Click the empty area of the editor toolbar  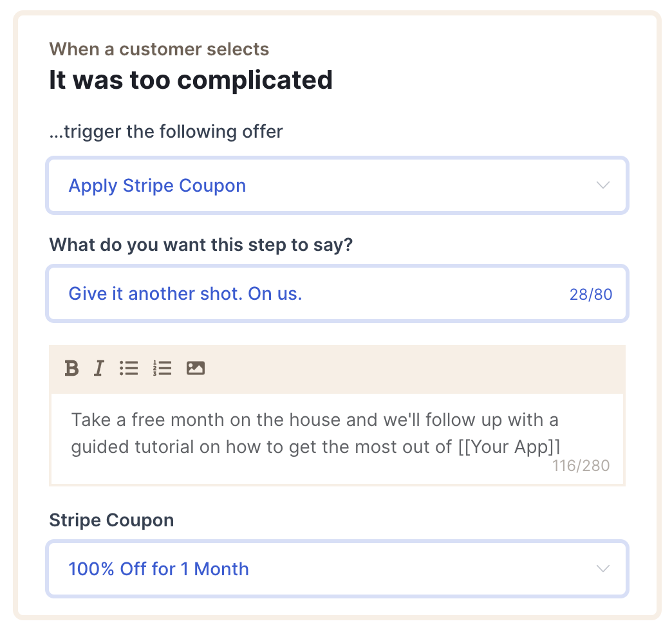411,369
